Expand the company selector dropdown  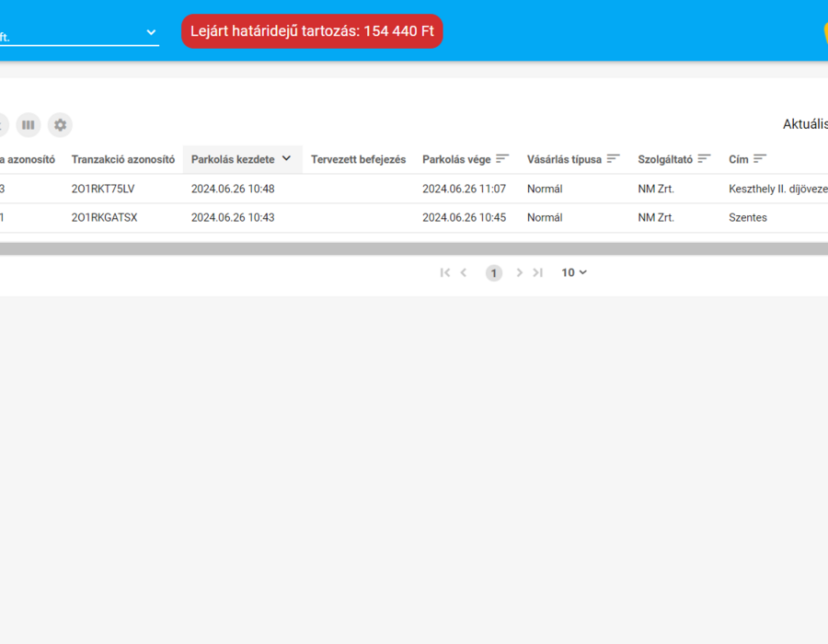[x=151, y=32]
